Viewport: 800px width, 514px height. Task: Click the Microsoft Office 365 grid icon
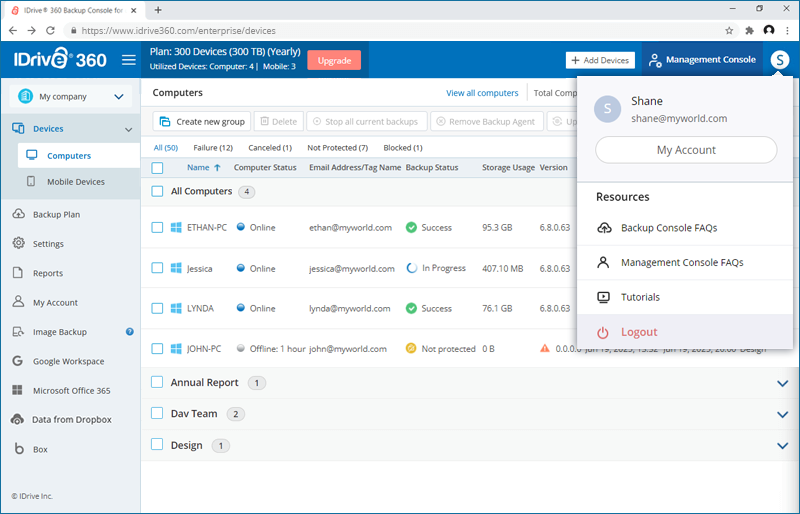[x=17, y=390]
